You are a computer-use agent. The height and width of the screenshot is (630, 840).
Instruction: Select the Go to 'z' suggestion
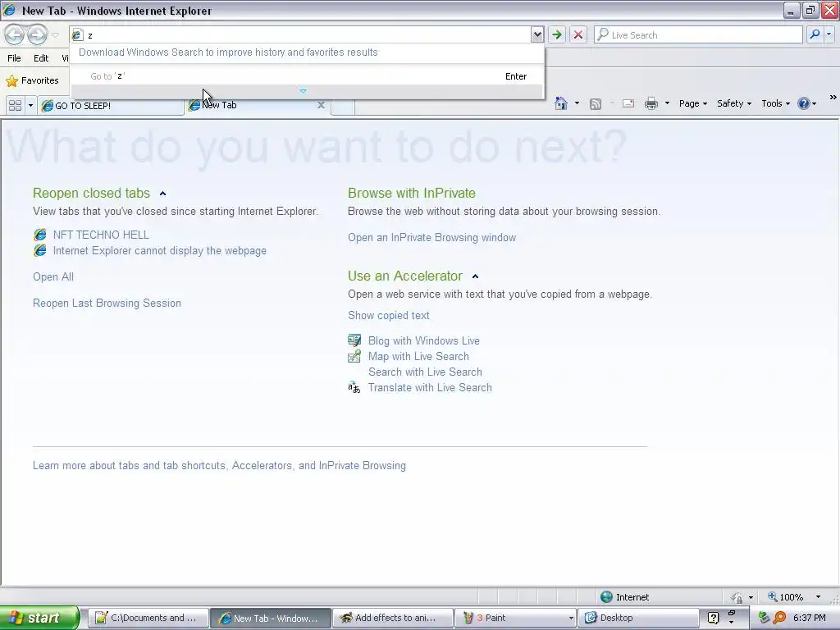coord(308,76)
